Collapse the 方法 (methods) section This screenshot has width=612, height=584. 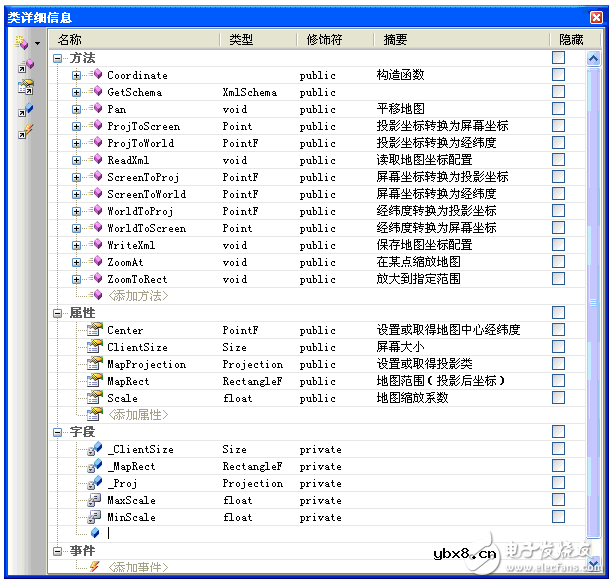(x=59, y=58)
